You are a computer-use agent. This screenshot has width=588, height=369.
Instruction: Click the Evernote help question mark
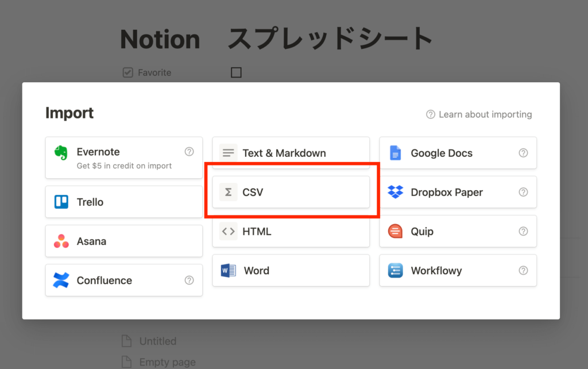(x=189, y=151)
